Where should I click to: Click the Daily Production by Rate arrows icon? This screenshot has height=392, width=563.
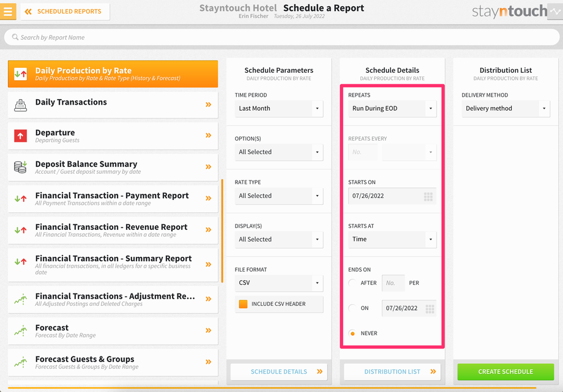(x=20, y=75)
